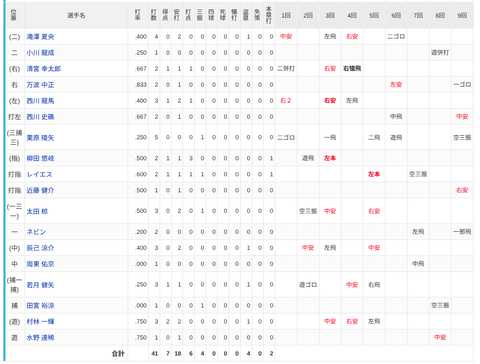Open 辰己 涼介 player page
This screenshot has height=364, width=480.
pyautogui.click(x=40, y=248)
